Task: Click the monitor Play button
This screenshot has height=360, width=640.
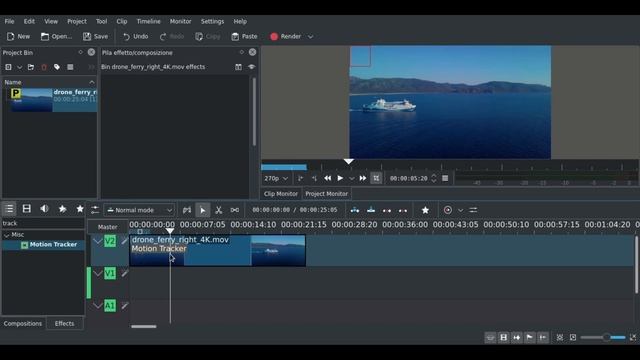Action: coord(340,178)
